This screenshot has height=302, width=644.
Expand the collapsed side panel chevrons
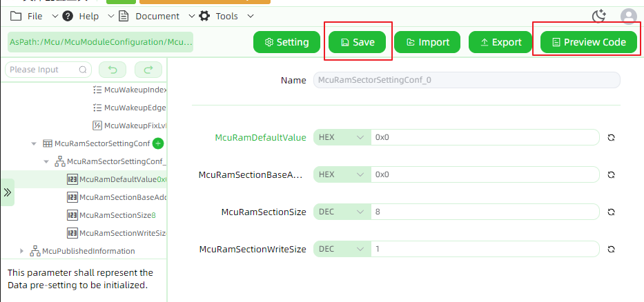point(8,192)
